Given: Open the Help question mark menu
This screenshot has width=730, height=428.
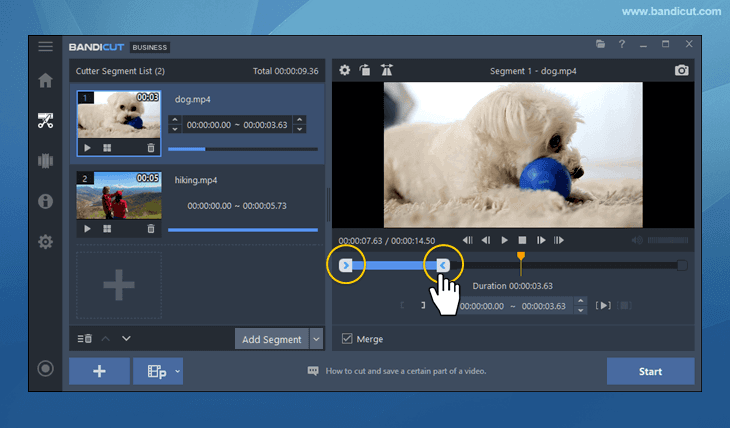Looking at the screenshot, I should pos(622,45).
